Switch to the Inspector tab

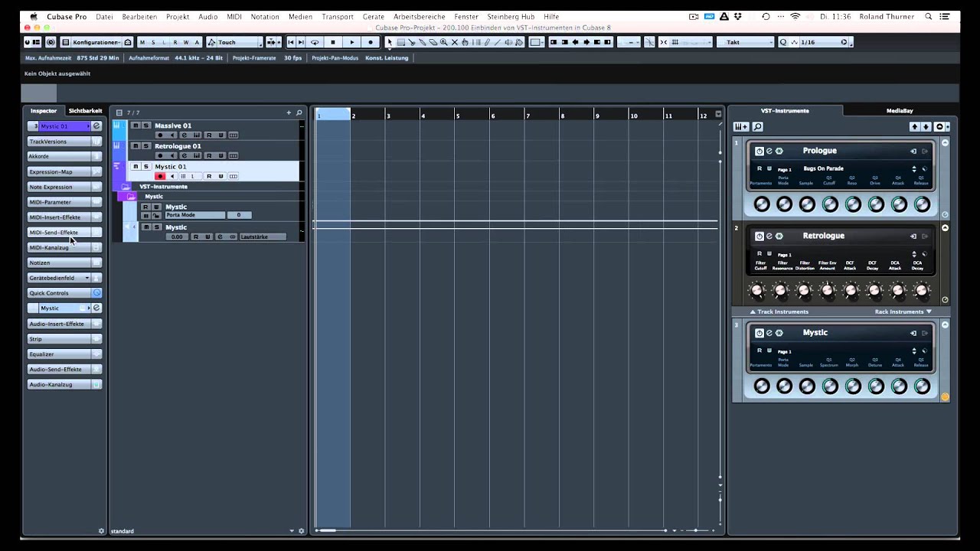point(44,111)
